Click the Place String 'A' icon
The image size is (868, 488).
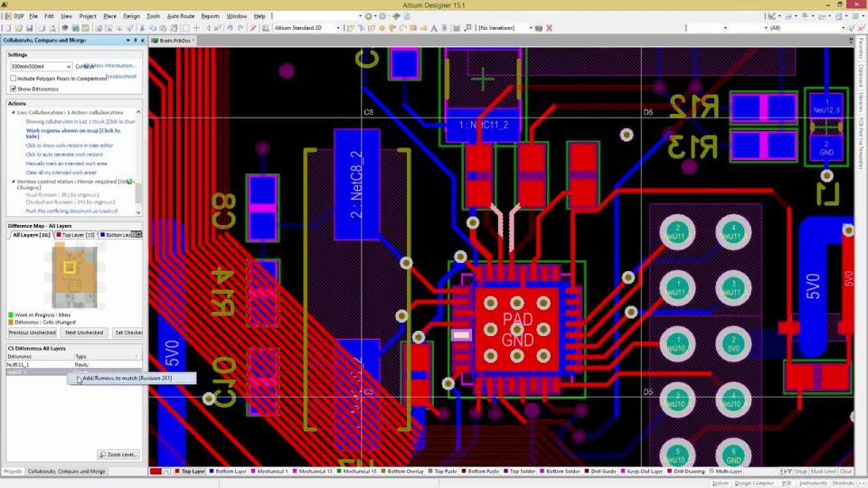(x=434, y=28)
